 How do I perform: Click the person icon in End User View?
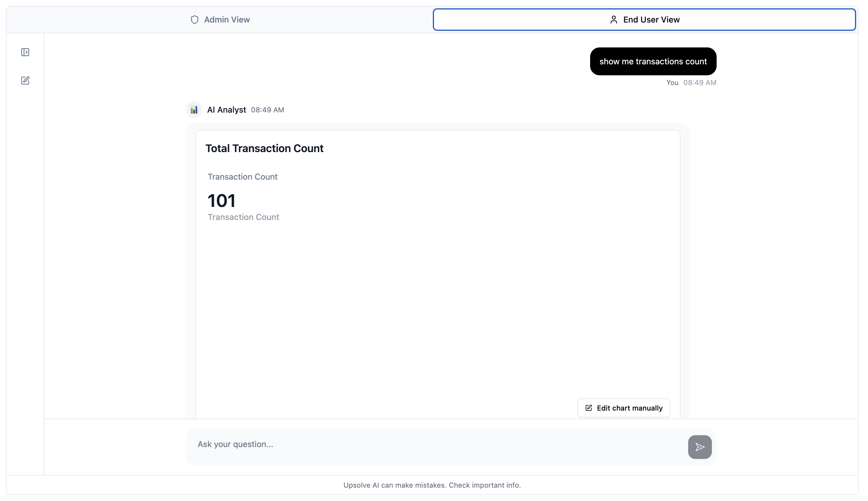(614, 20)
